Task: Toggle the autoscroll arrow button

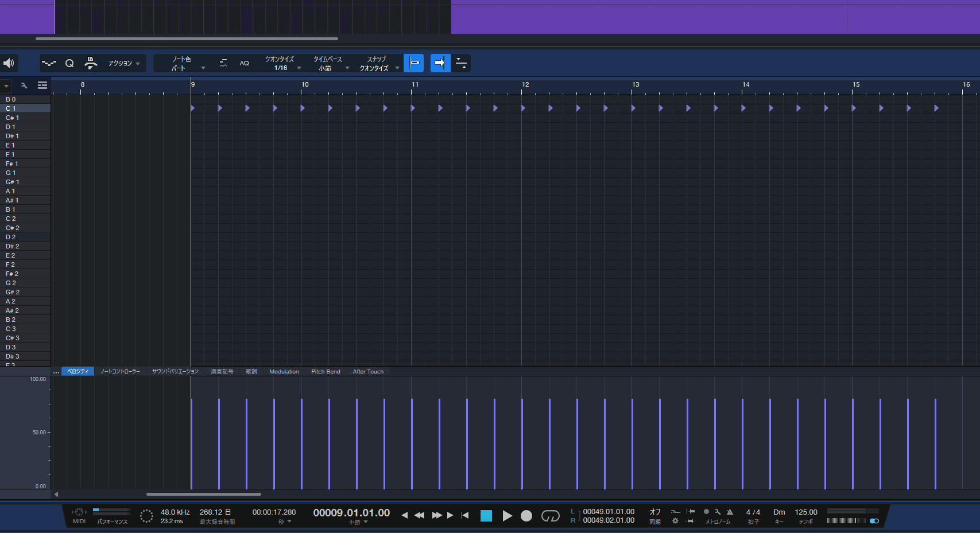Action: [440, 63]
